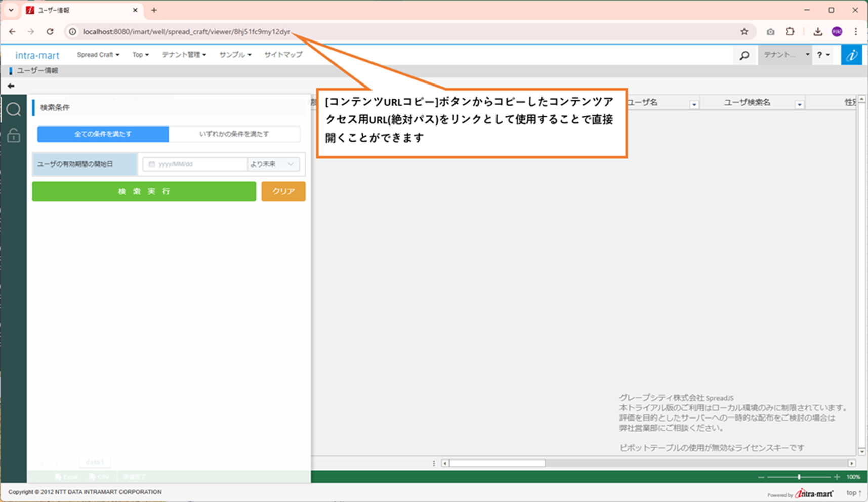Open the header search magnifier icon

pyautogui.click(x=744, y=55)
